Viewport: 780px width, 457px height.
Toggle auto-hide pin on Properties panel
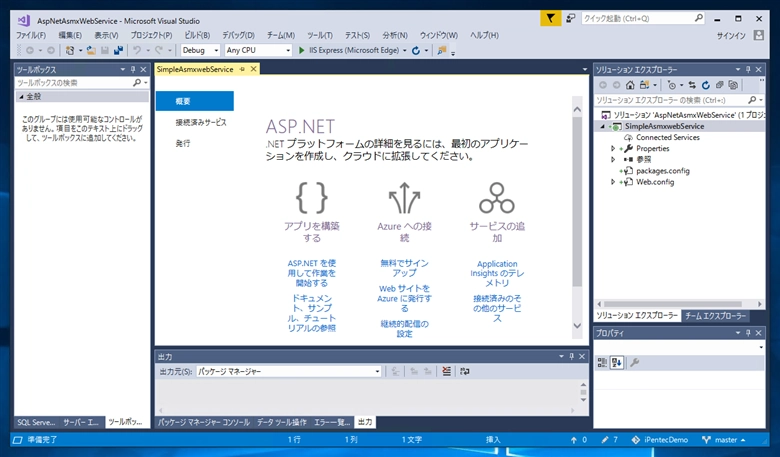(x=748, y=333)
